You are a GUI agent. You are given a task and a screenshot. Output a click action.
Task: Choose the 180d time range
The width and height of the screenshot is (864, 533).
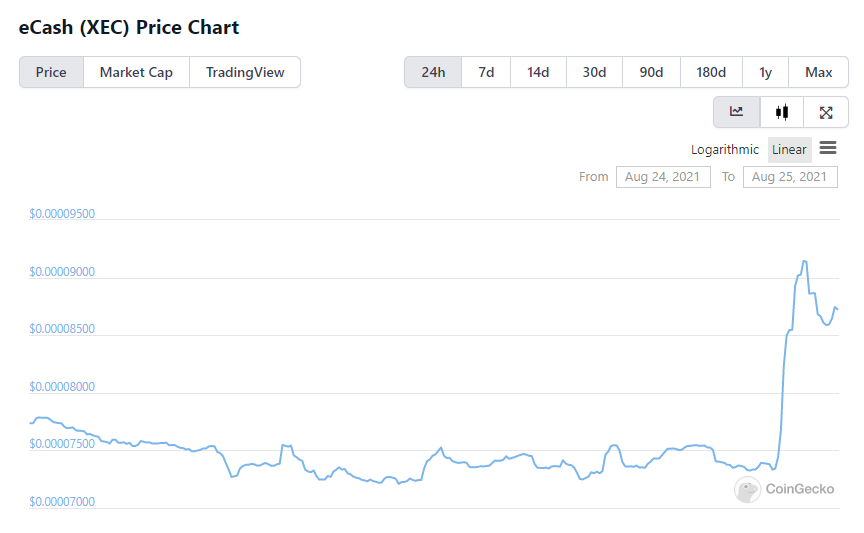711,72
